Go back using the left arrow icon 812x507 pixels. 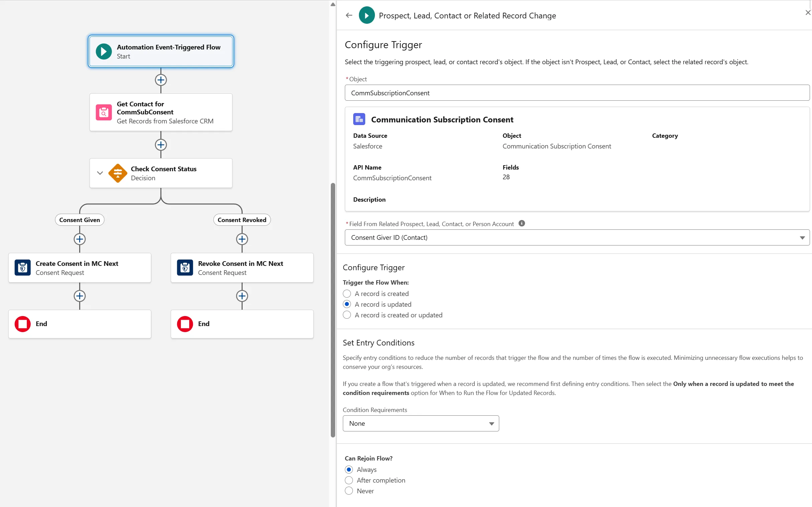tap(349, 15)
